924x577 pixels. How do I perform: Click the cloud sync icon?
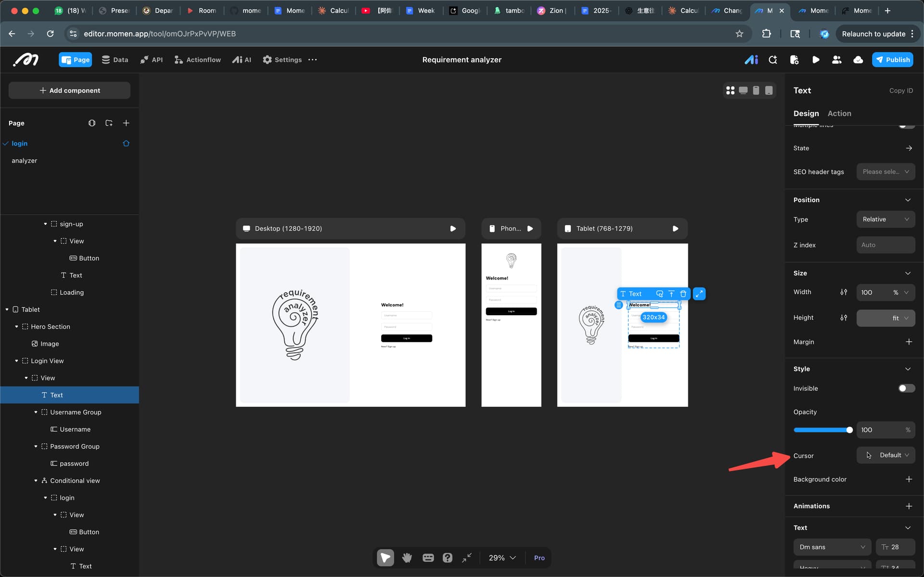(x=858, y=60)
